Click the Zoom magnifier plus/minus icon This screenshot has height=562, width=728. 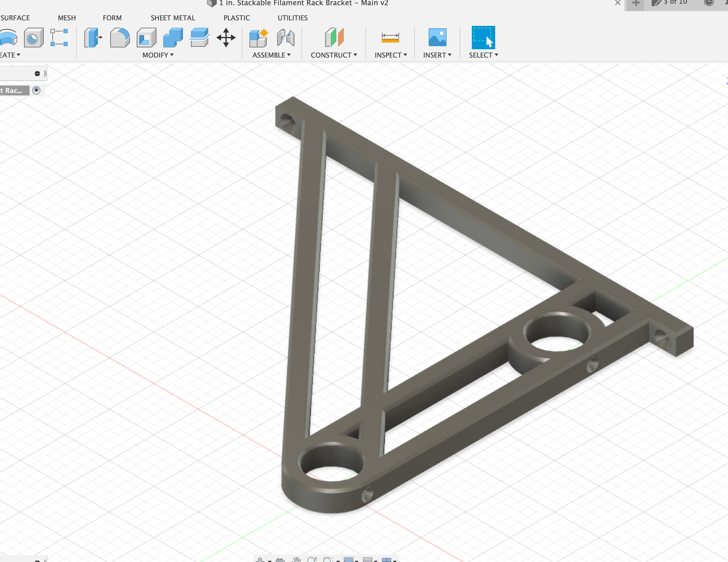[312, 559]
